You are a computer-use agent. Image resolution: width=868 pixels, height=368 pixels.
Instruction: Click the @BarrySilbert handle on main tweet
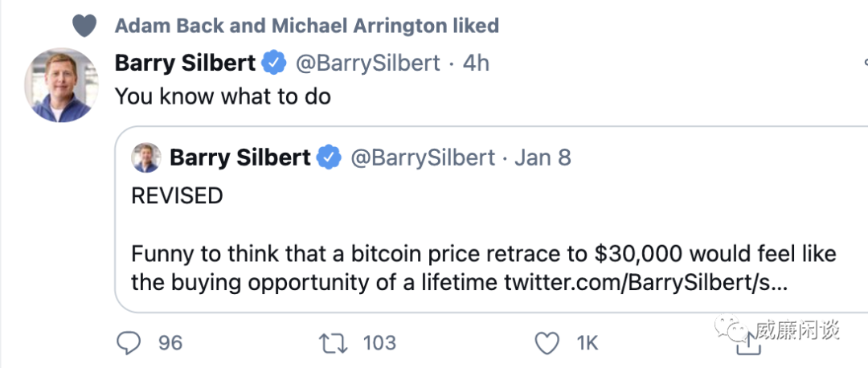pos(367,63)
